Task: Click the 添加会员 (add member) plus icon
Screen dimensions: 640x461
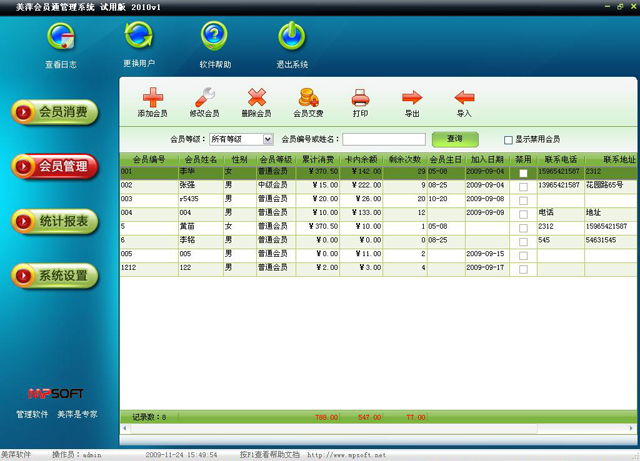Action: coord(152,98)
